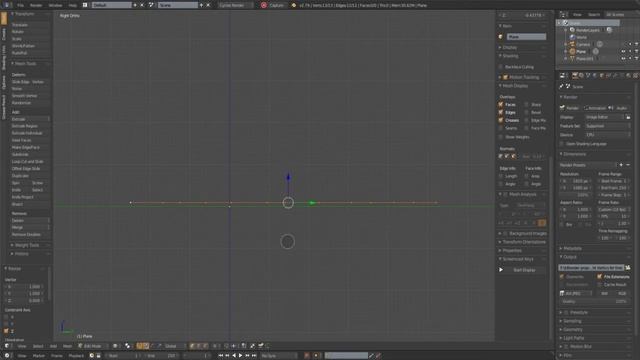Click the Z vector value field

click(24, 300)
